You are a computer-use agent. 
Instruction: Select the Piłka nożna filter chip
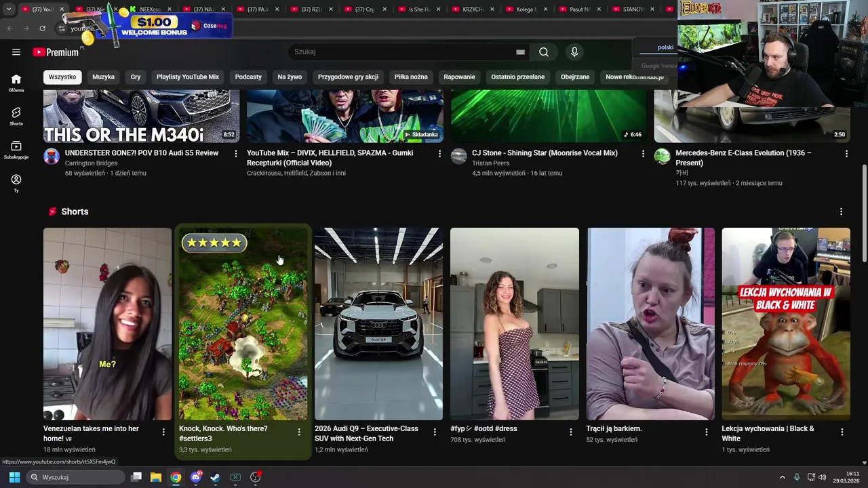[411, 77]
